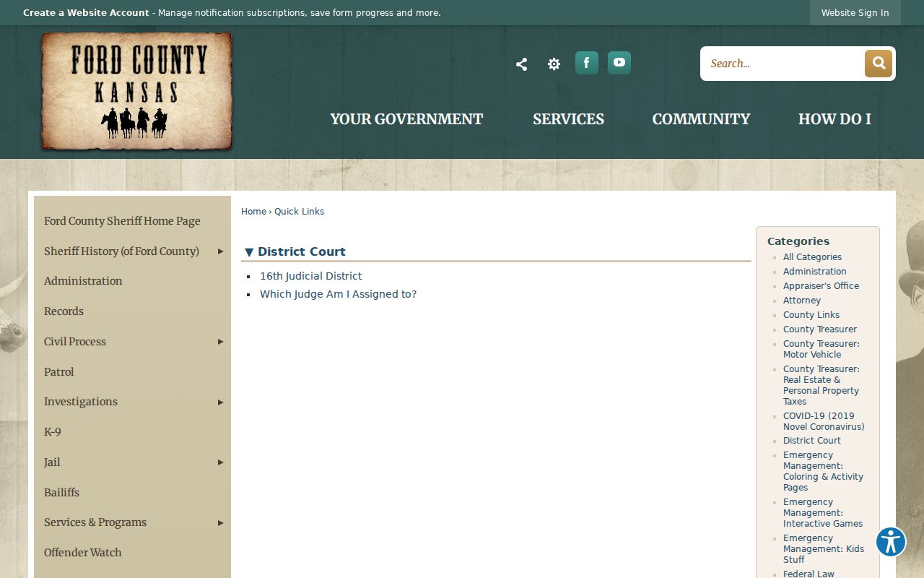This screenshot has width=924, height=578.
Task: Open the Services menu
Action: [x=568, y=119]
